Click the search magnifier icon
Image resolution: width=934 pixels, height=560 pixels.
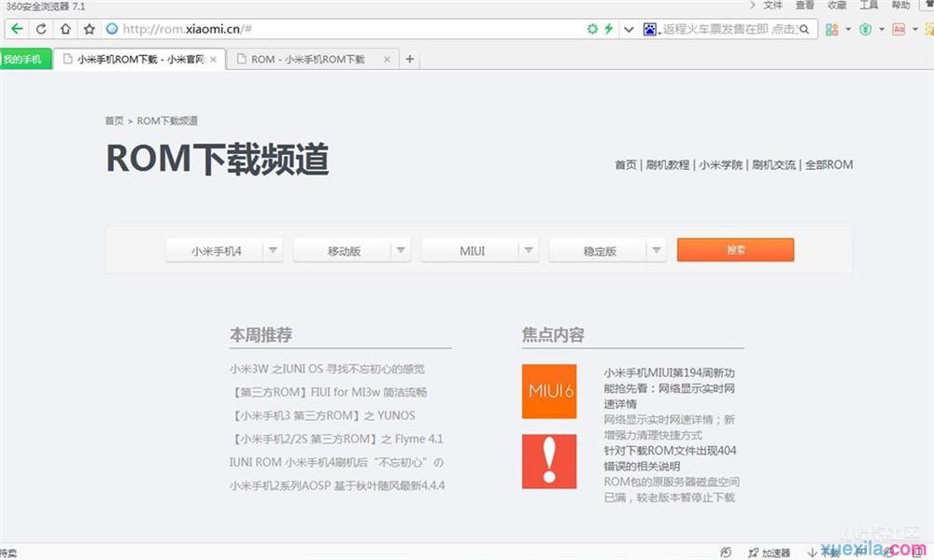(804, 29)
